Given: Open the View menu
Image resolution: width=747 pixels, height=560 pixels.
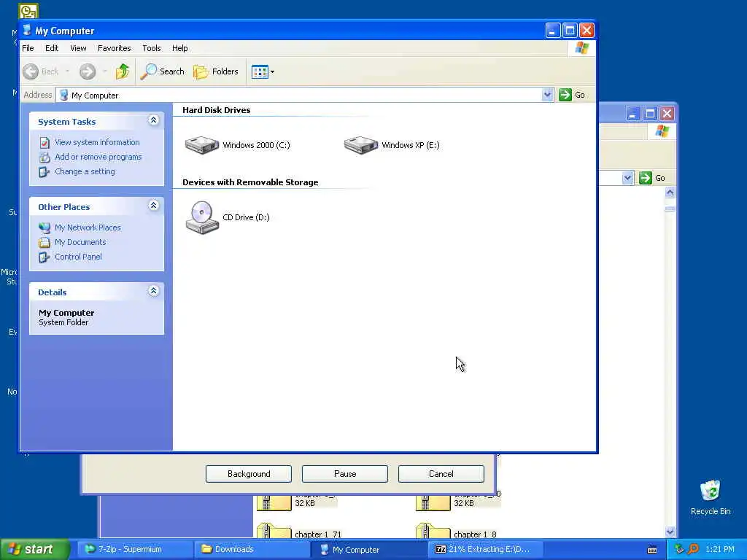Looking at the screenshot, I should (x=78, y=48).
